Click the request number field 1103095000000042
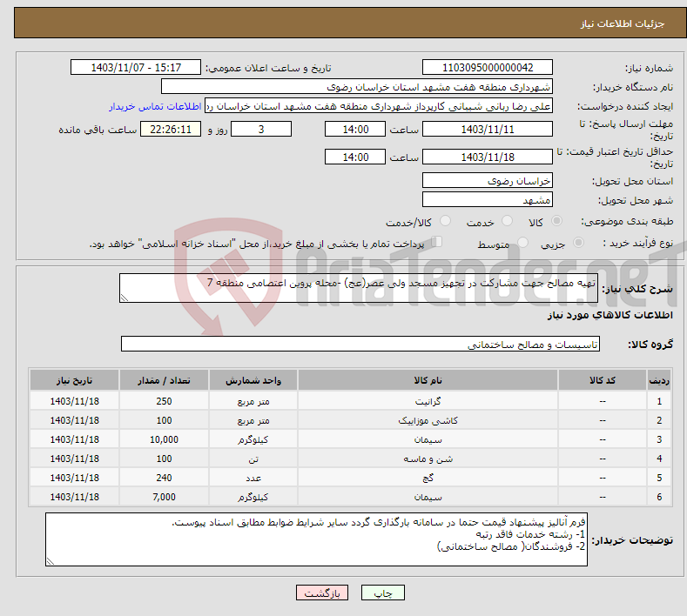687x616 pixels. click(x=488, y=67)
